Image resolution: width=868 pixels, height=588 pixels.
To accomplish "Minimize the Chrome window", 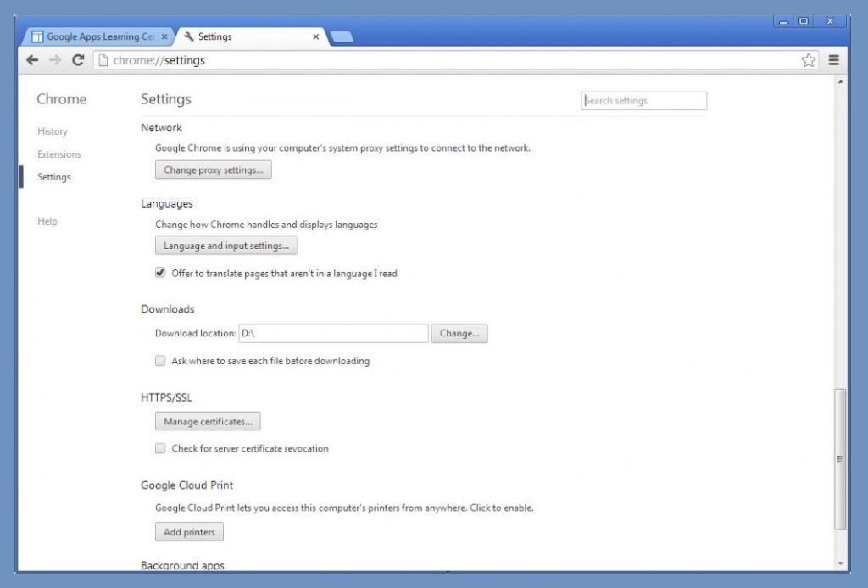I will [x=783, y=21].
